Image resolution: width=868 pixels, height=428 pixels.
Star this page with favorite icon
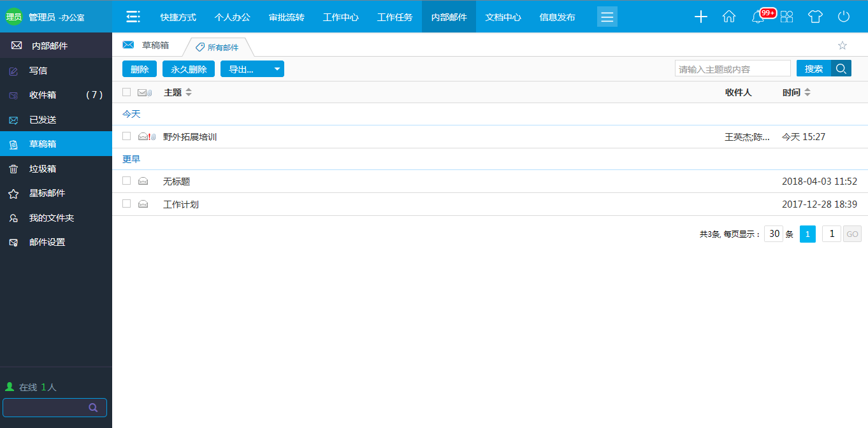click(x=842, y=45)
